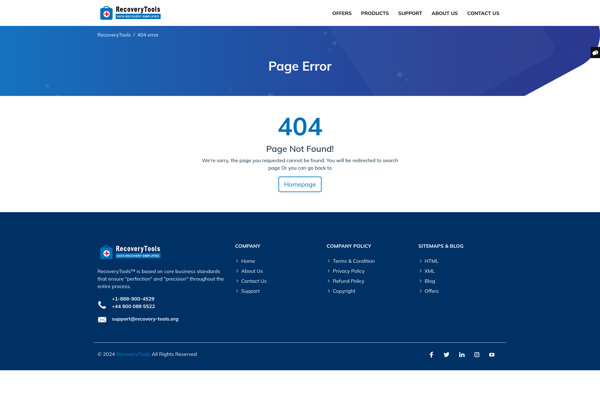Open the PRODUCTS menu
This screenshot has height=394, width=600.
coord(375,13)
